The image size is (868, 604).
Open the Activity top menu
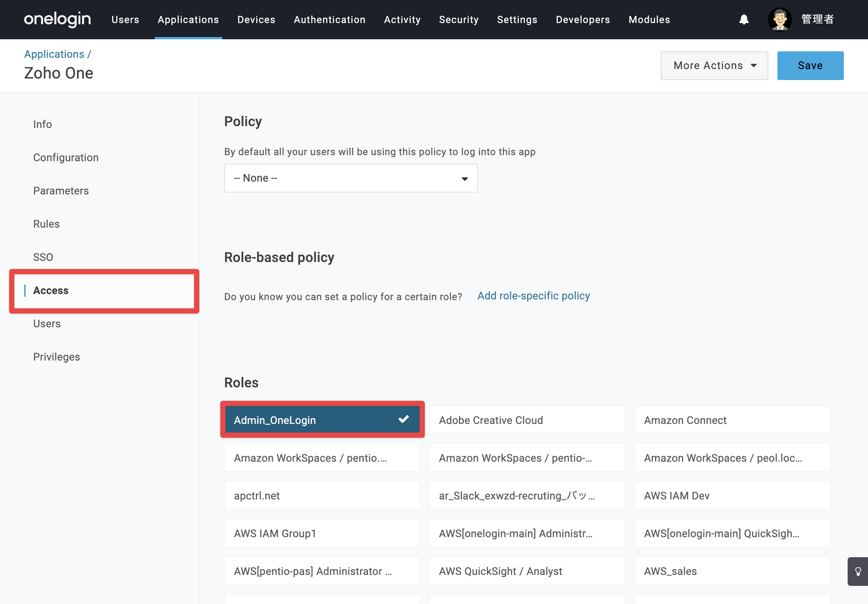pyautogui.click(x=402, y=20)
